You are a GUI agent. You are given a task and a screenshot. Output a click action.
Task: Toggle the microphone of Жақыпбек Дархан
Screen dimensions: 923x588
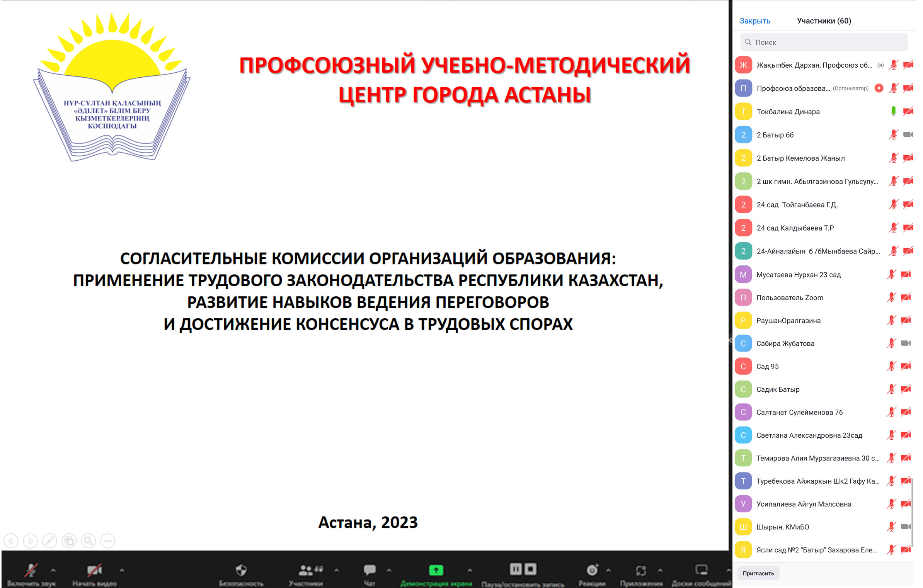pos(893,65)
